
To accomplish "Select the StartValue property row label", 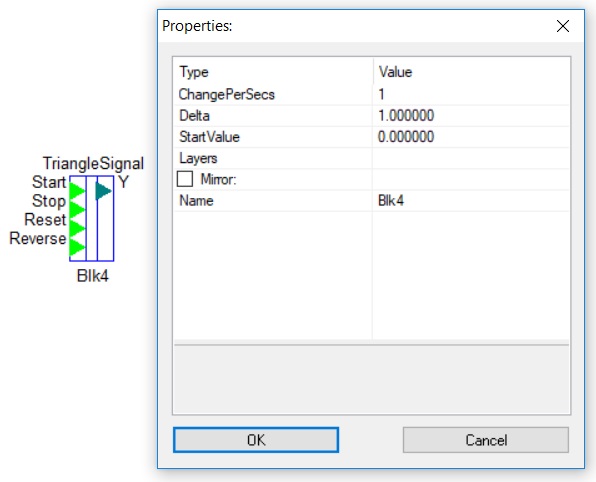I will [209, 137].
